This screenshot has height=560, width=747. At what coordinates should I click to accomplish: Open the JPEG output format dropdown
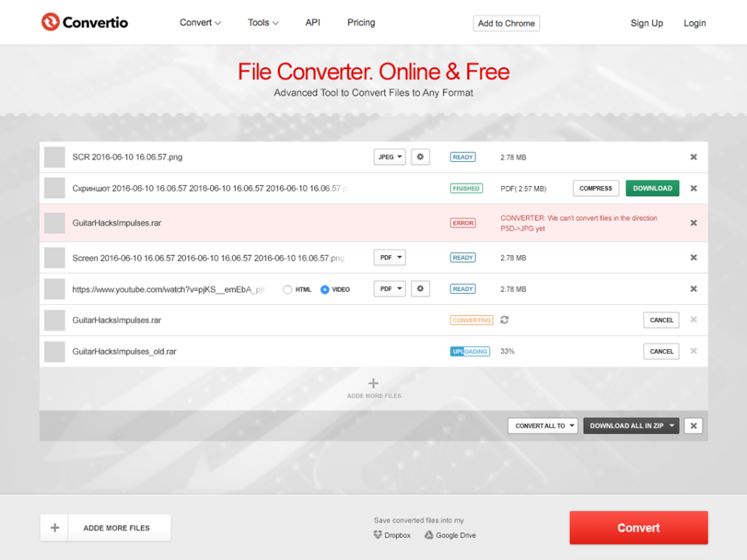(389, 156)
